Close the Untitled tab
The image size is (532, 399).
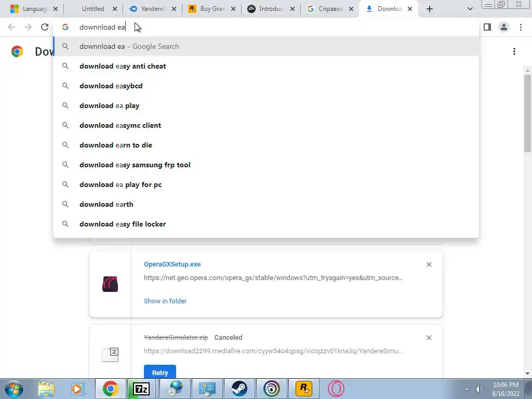pos(115,9)
